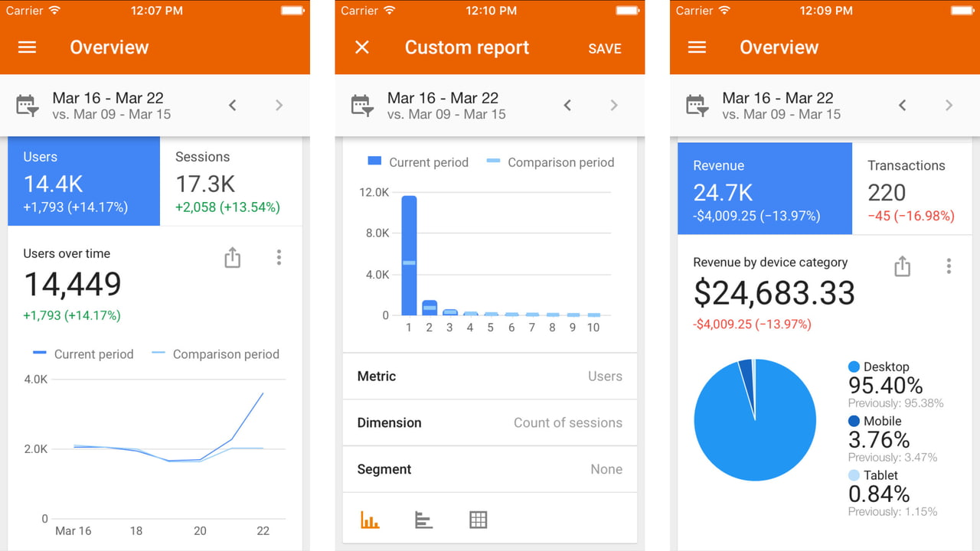Close the Custom report screen
The image size is (980, 551).
click(x=362, y=47)
